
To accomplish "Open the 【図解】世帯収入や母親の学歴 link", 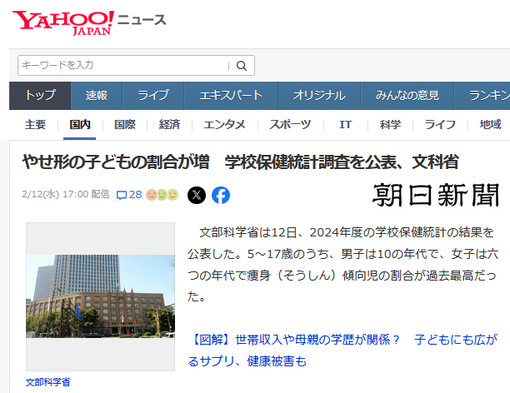I will point(342,350).
